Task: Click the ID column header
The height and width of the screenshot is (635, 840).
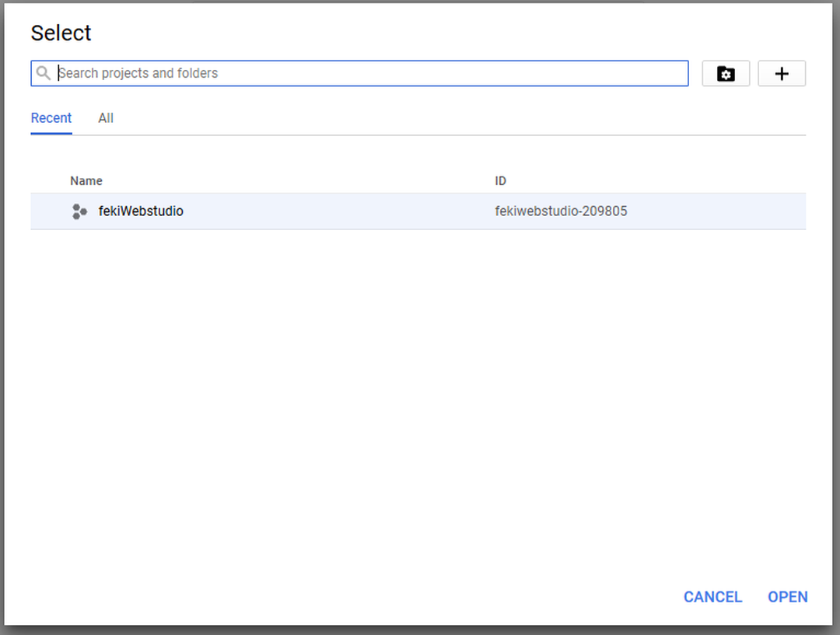Action: point(500,181)
